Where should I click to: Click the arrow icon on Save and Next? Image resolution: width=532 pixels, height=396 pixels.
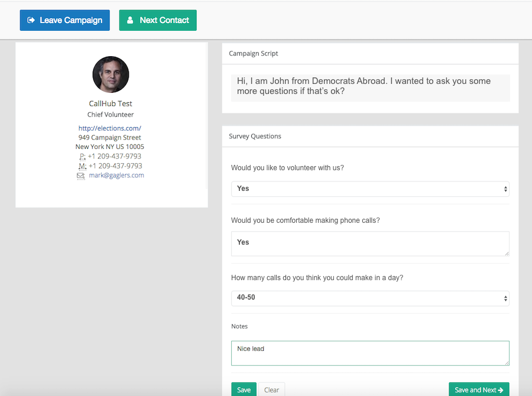(501, 390)
